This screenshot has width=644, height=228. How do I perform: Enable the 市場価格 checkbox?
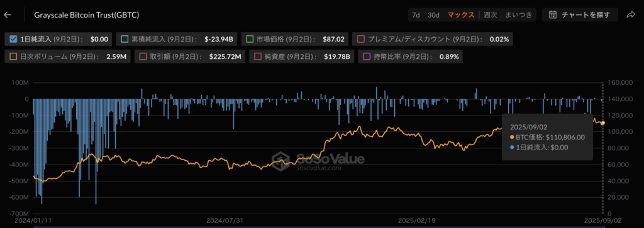point(249,40)
